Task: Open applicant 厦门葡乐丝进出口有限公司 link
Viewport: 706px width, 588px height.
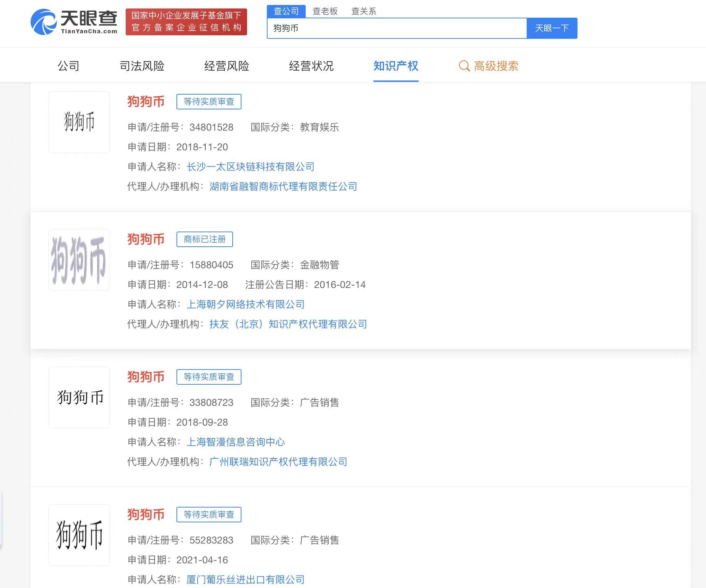Action: point(245,580)
